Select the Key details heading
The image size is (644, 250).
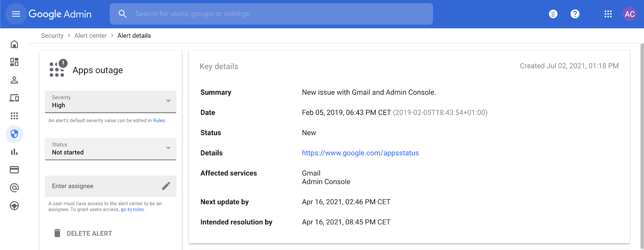tap(219, 67)
